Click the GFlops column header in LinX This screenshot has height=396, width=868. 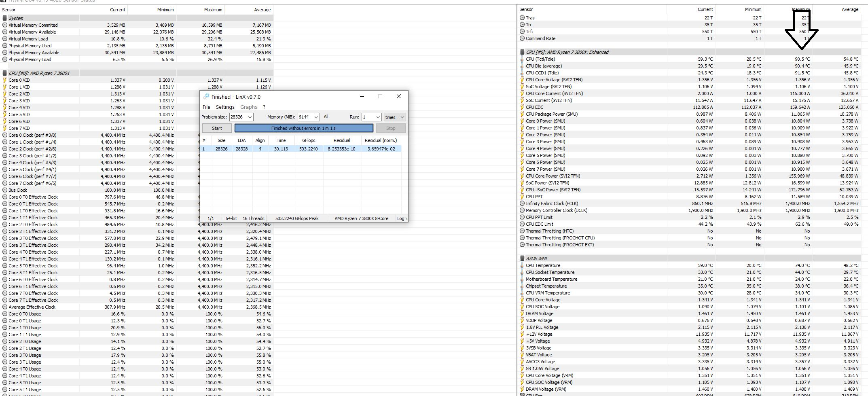(309, 140)
